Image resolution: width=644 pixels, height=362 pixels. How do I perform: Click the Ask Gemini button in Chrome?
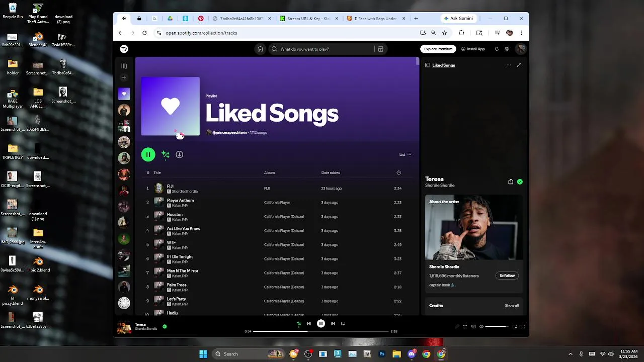point(458,19)
